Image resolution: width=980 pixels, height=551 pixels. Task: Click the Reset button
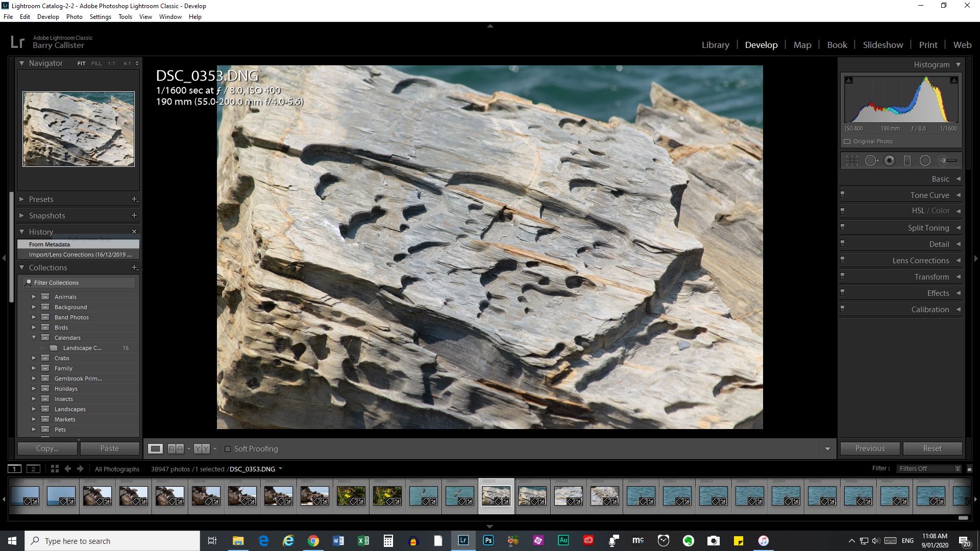coord(932,448)
